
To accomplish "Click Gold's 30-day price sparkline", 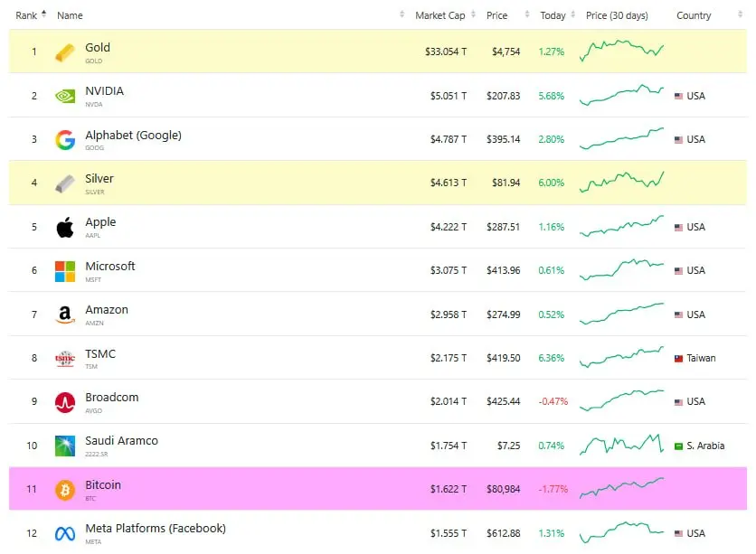I will tap(621, 52).
